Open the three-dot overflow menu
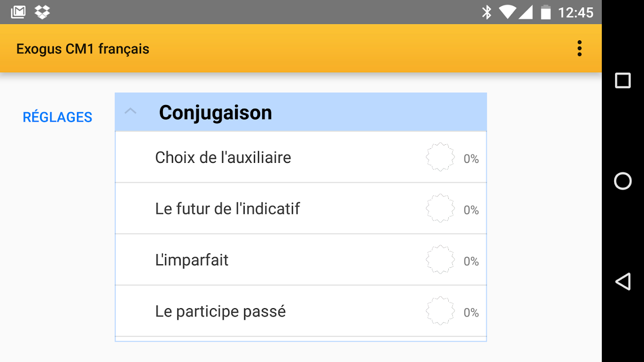This screenshot has width=644, height=362. click(579, 48)
